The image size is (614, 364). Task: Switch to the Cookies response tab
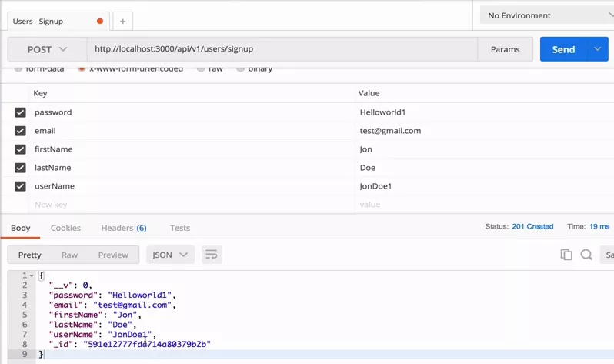coord(65,228)
